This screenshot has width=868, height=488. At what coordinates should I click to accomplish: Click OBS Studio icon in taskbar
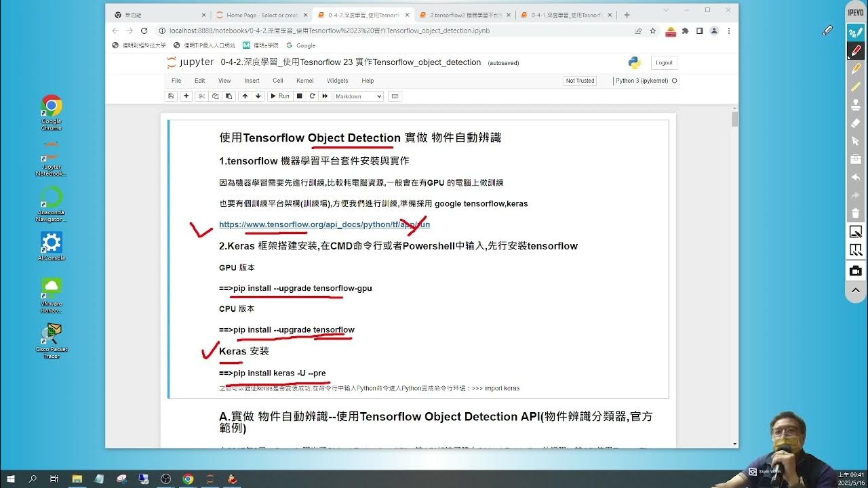coord(166,479)
